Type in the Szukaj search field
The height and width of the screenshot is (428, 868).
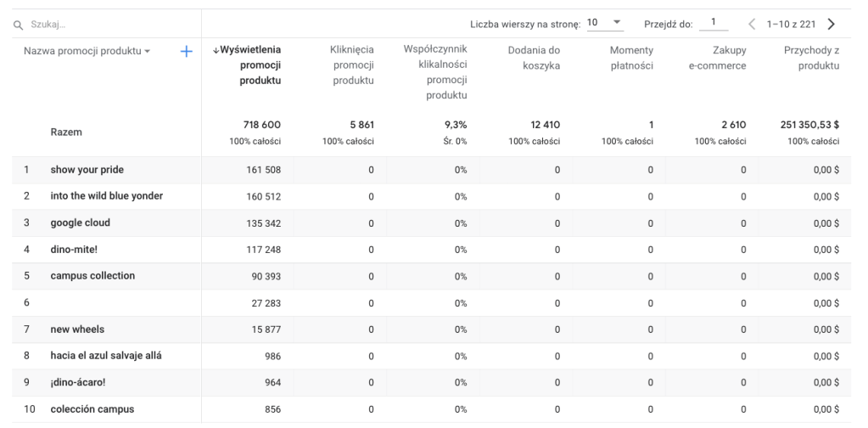(x=102, y=25)
